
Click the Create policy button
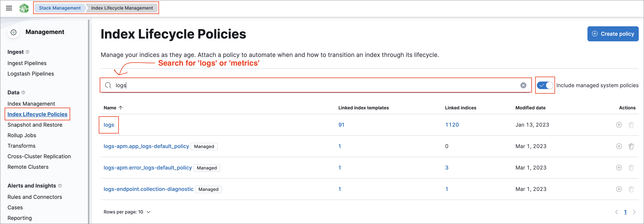613,33
